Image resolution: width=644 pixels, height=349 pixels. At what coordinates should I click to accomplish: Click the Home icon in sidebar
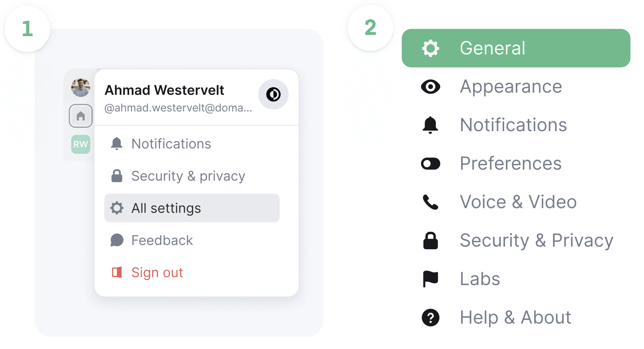point(81,116)
